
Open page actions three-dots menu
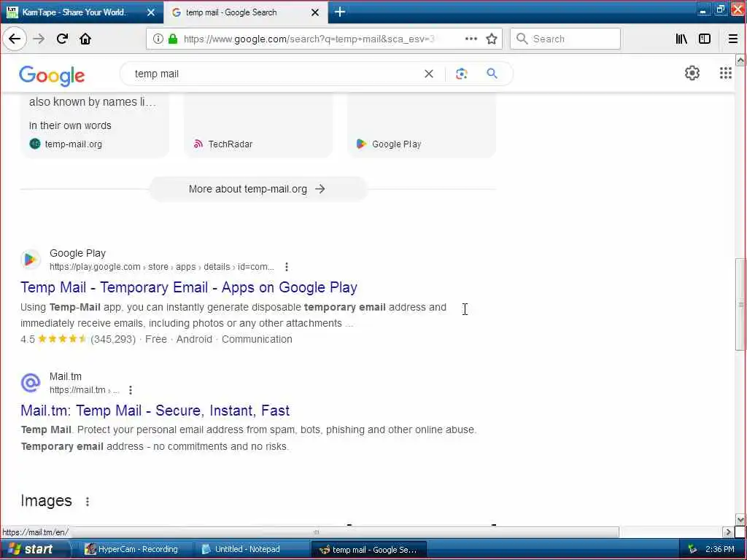point(471,39)
